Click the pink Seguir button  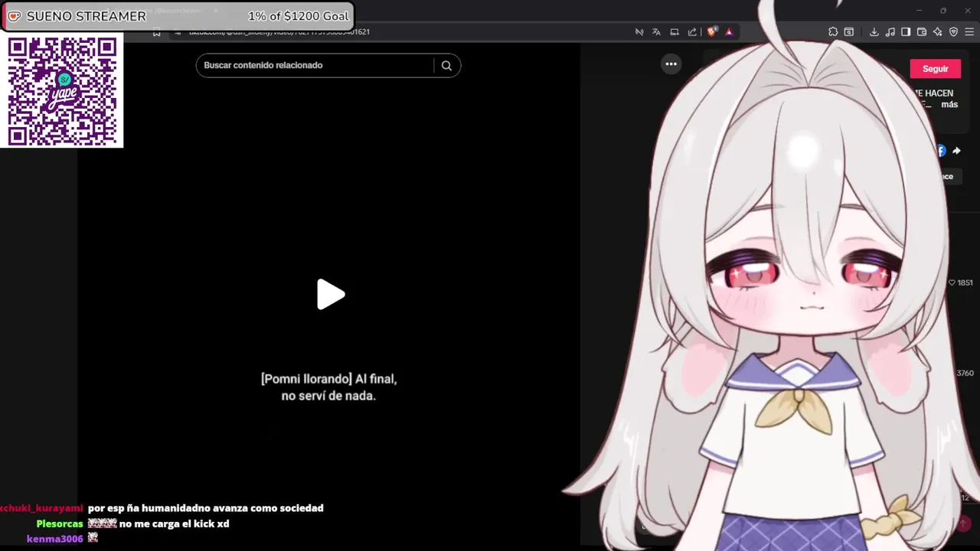[935, 69]
